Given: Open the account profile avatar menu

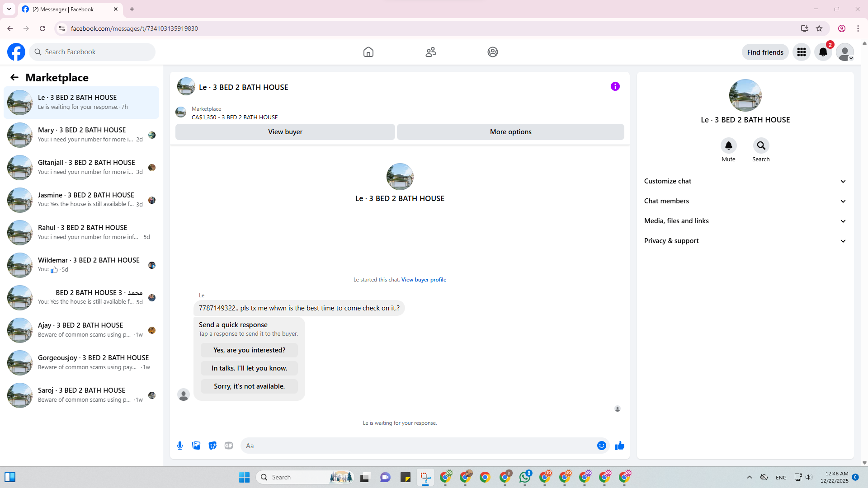Looking at the screenshot, I should (845, 52).
